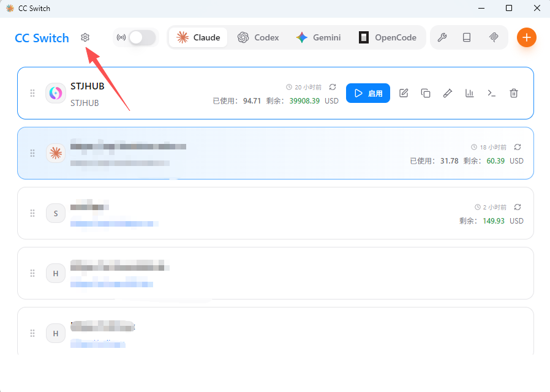This screenshot has height=392, width=550.
Task: Click the pen icon on STJHUB row
Action: tap(448, 93)
